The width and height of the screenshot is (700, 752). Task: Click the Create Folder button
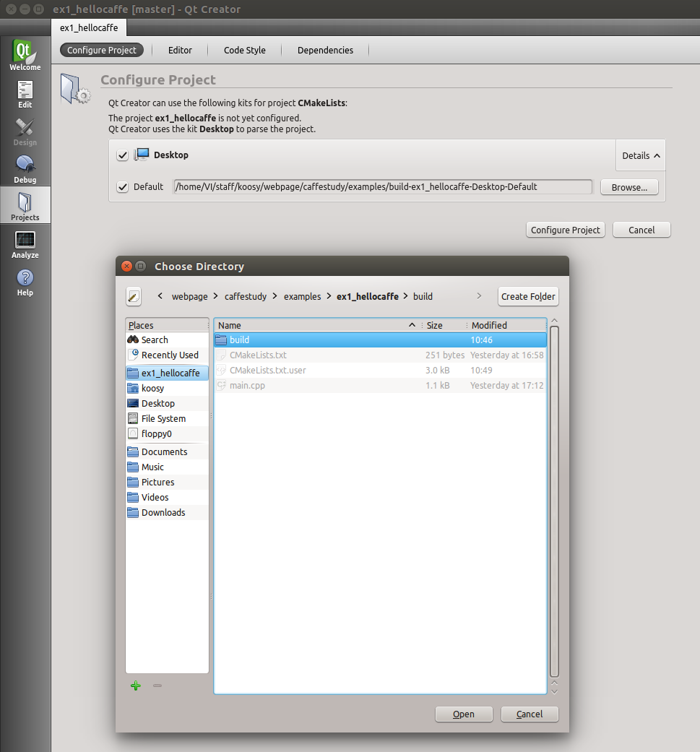point(528,297)
